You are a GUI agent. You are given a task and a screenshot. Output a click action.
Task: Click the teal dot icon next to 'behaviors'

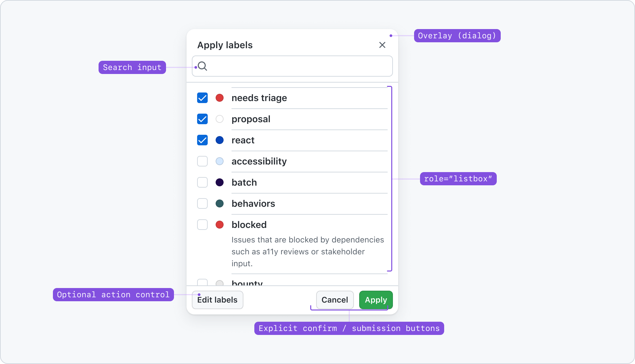219,203
